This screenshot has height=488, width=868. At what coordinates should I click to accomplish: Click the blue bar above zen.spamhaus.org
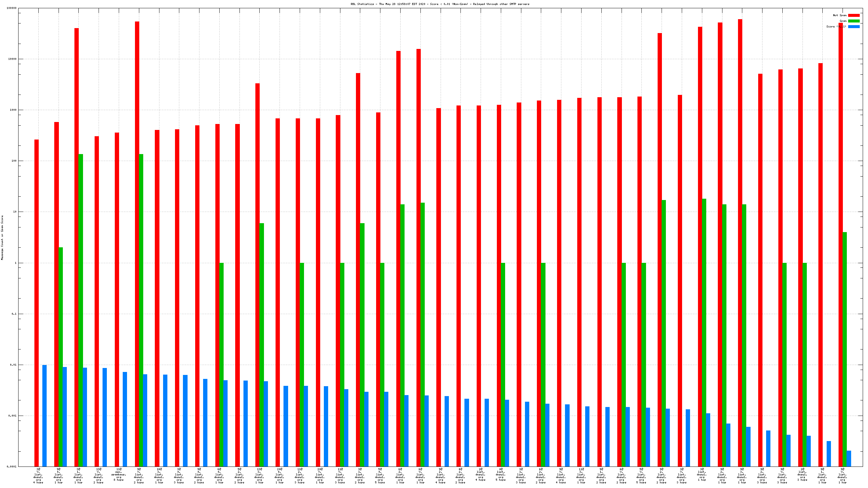pyautogui.click(x=125, y=419)
